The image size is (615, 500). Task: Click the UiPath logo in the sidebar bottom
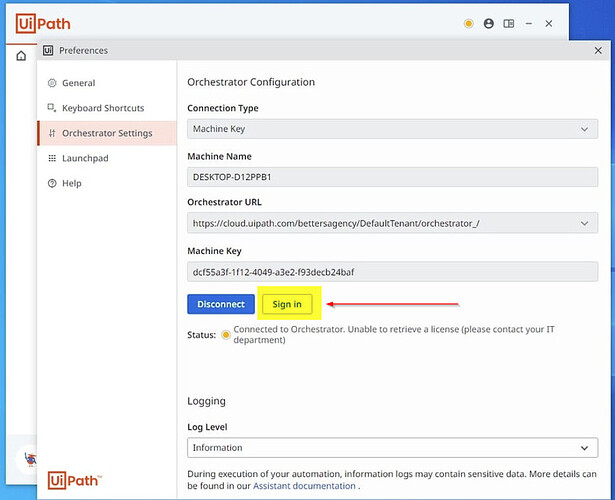point(75,480)
